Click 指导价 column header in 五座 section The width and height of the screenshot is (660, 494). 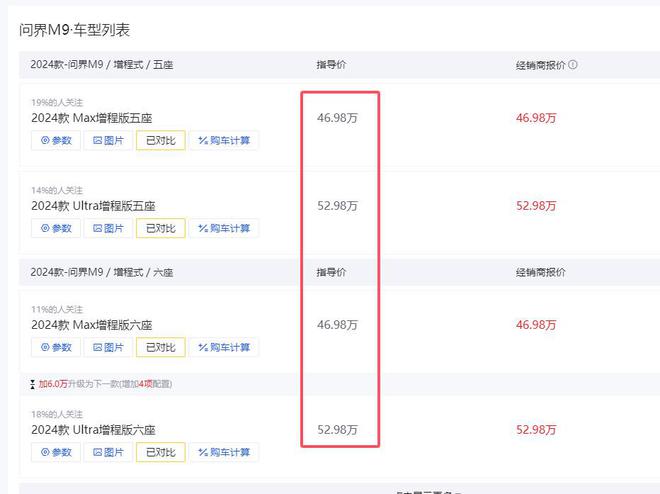pyautogui.click(x=331, y=65)
